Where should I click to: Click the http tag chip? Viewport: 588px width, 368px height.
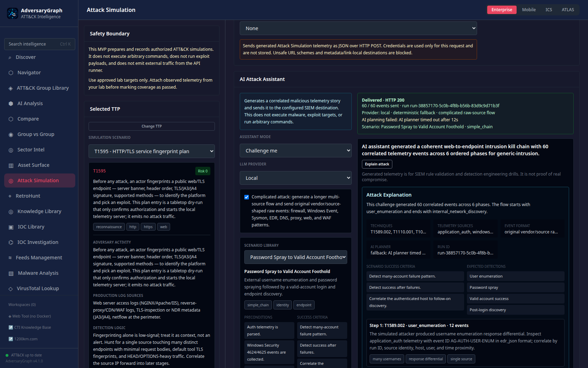(x=133, y=227)
